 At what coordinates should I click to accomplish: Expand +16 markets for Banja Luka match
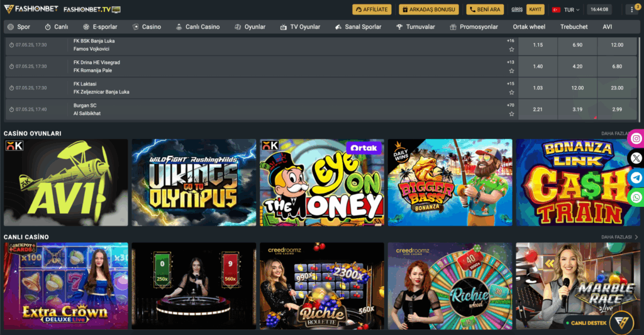pos(511,41)
